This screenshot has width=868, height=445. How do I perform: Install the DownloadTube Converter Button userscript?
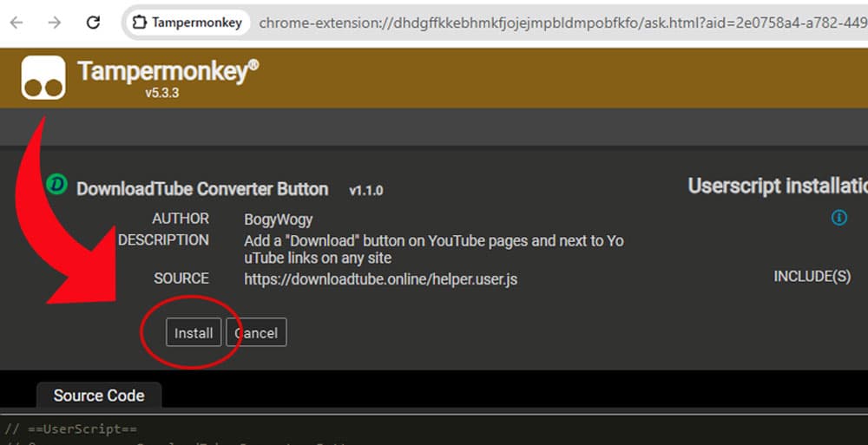194,332
